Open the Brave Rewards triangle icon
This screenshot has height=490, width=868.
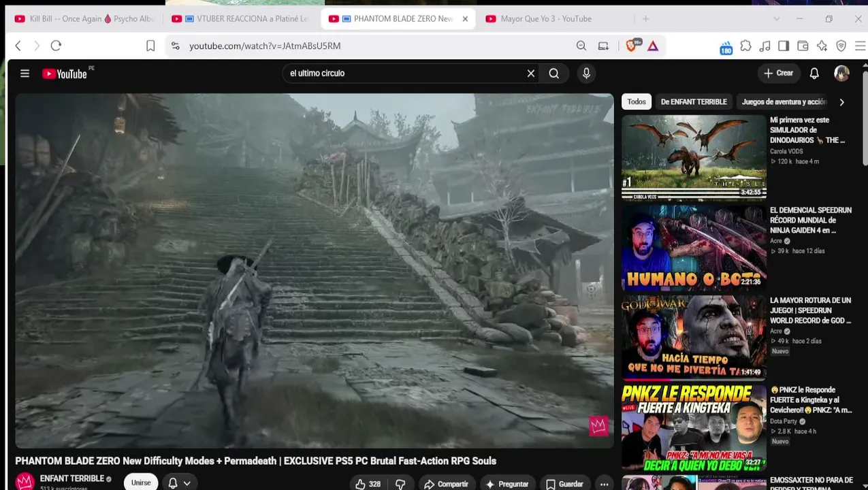[653, 46]
